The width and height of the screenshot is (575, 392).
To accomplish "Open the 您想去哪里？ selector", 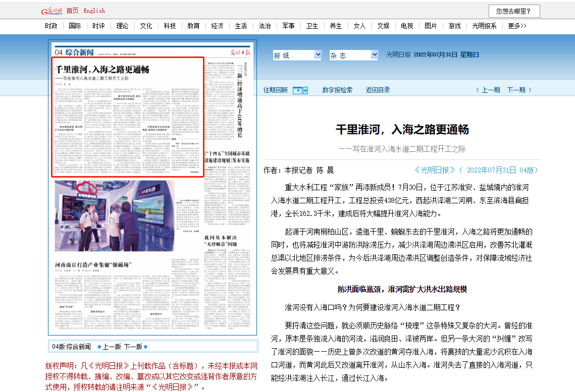I will point(514,11).
